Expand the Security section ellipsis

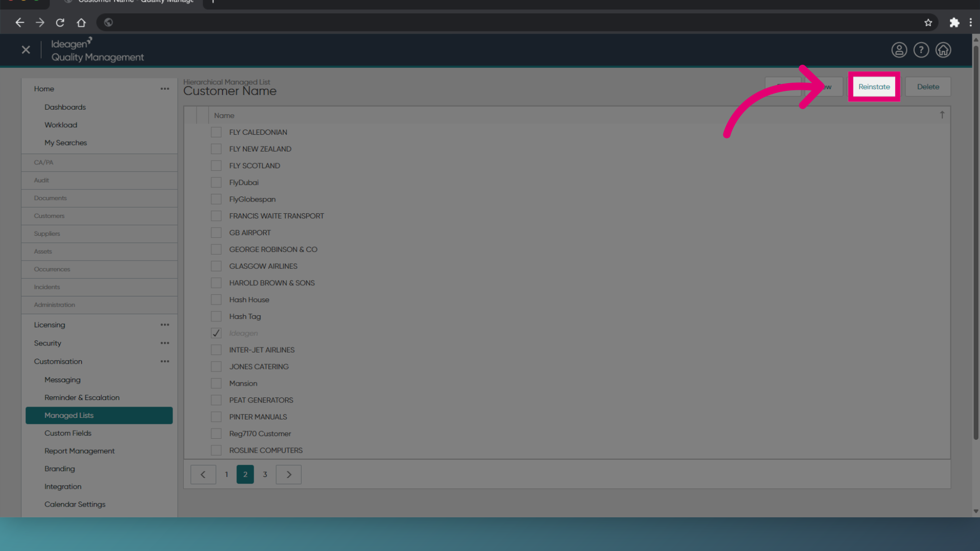[x=165, y=343]
